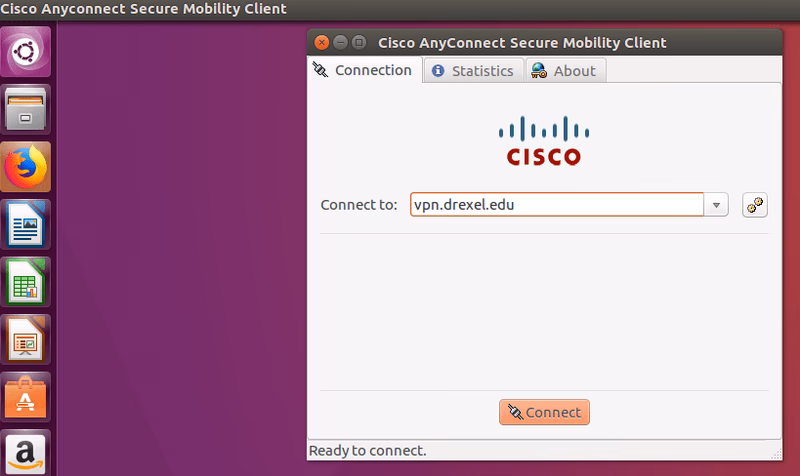
Task: Open Ubuntu Software store icon
Action: click(x=27, y=398)
